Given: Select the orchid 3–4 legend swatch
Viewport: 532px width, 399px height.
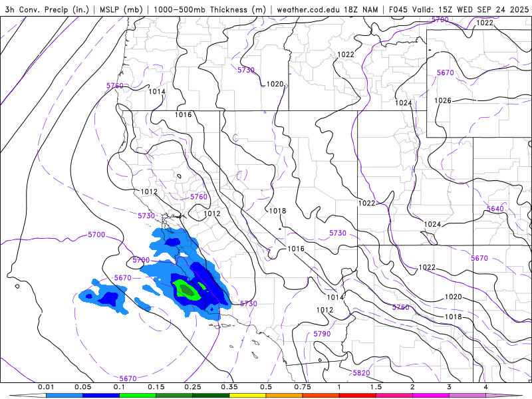Looking at the screenshot, I should 467,396.
